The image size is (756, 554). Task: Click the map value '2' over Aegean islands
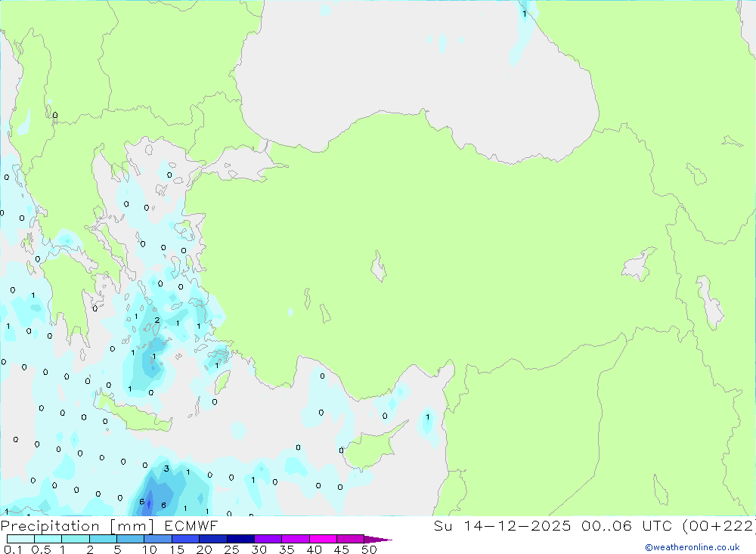click(157, 320)
